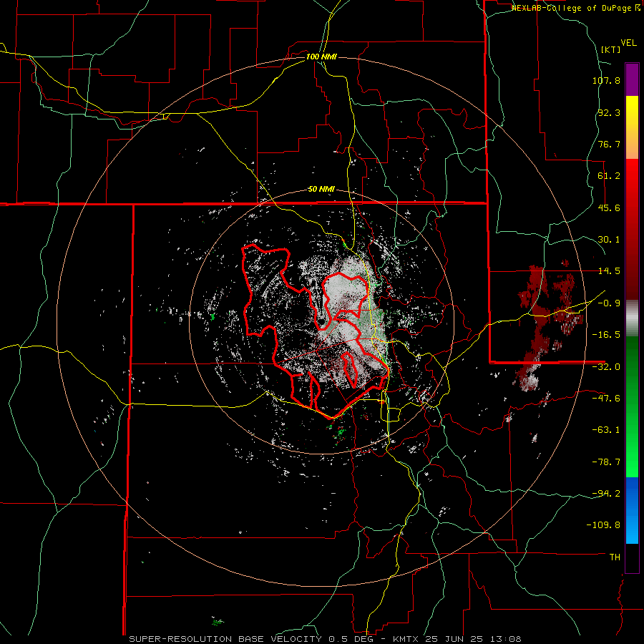Select the 107.8 scale value
The height and width of the screenshot is (644, 644).
point(606,80)
